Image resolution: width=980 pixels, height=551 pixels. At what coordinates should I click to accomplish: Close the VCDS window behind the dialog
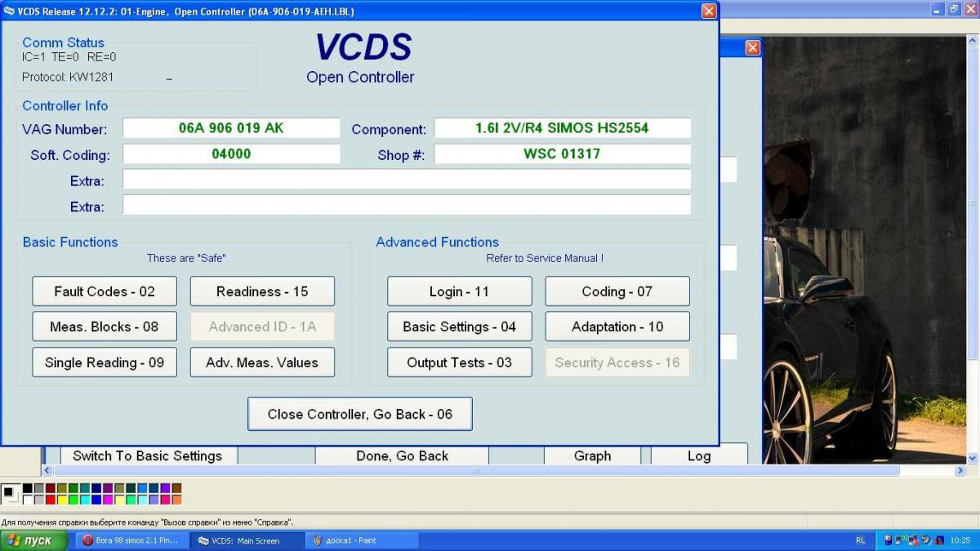(x=752, y=48)
